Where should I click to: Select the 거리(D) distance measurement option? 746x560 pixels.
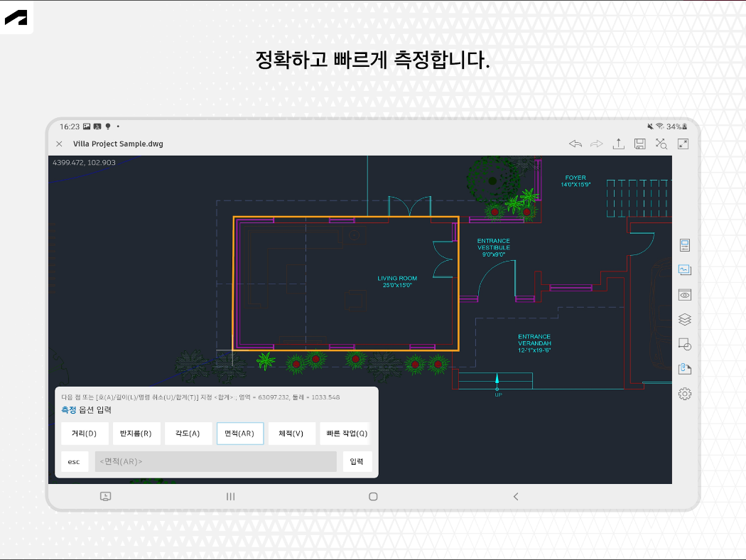[85, 434]
